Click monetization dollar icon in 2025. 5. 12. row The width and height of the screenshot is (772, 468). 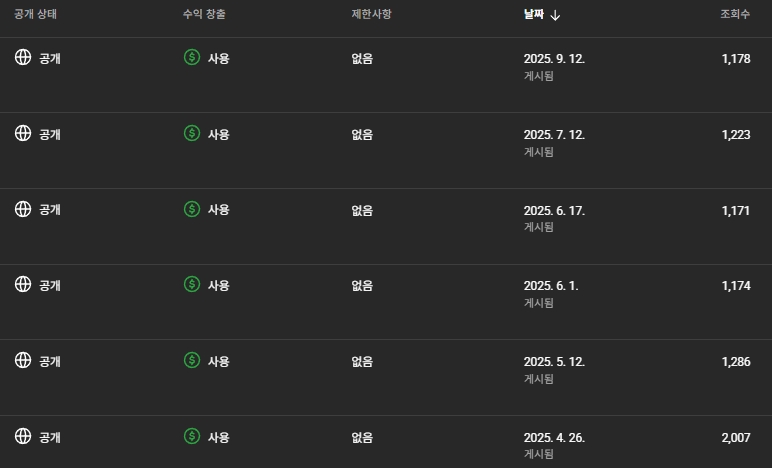click(x=192, y=361)
